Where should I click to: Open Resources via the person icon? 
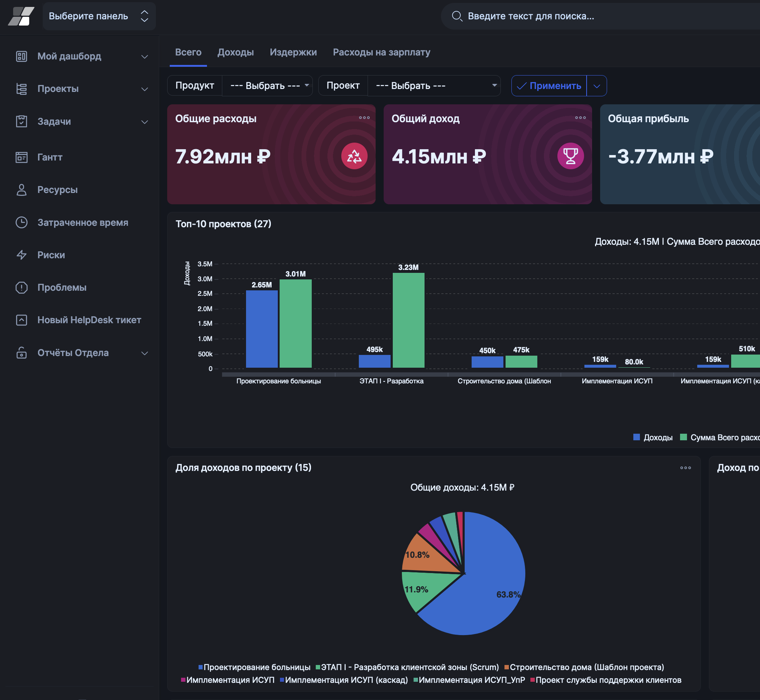pos(21,190)
